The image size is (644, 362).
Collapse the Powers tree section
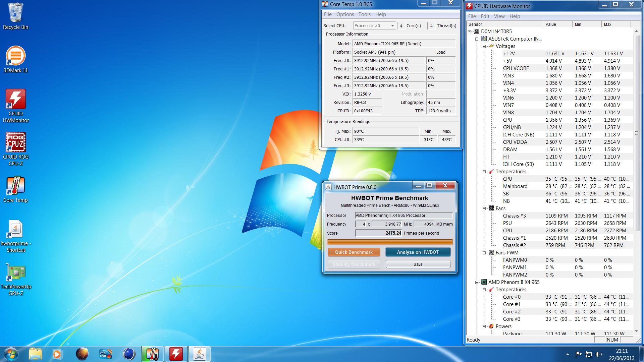[484, 326]
